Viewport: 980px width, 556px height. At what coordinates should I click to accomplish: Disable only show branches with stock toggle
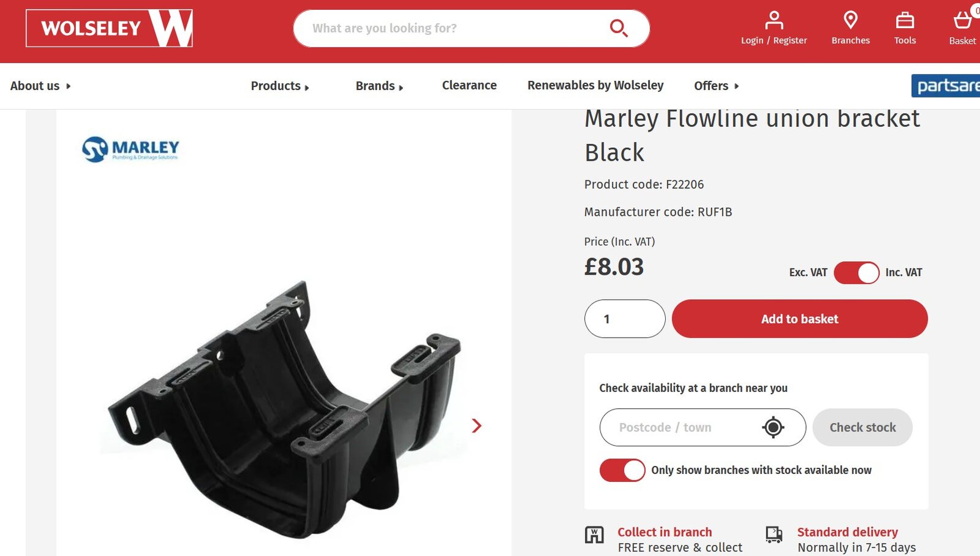point(622,470)
